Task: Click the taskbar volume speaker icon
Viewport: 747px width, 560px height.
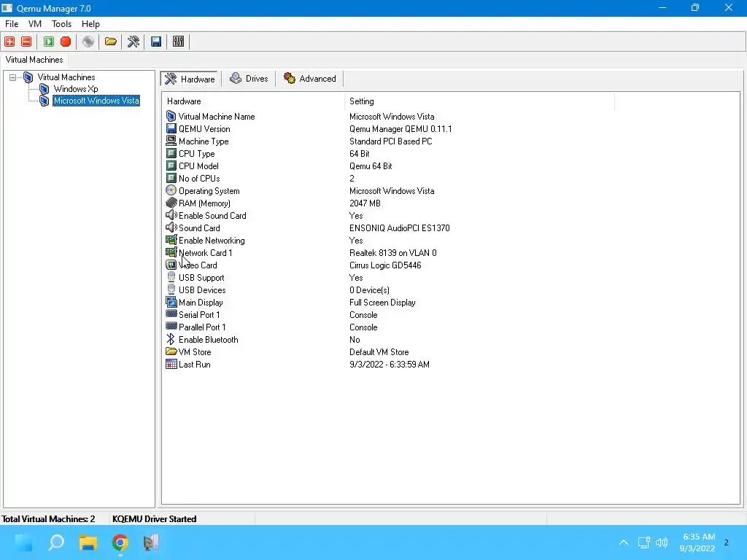Action: pyautogui.click(x=662, y=542)
